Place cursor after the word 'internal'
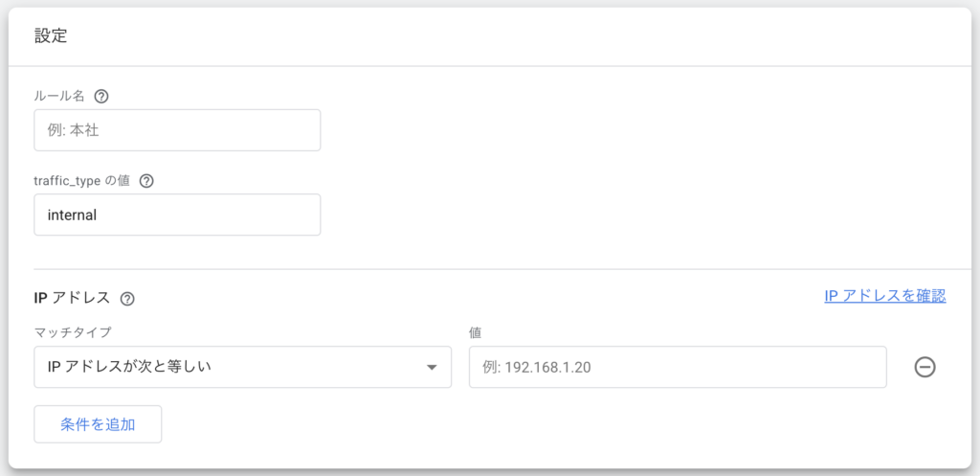980x476 pixels. click(98, 215)
